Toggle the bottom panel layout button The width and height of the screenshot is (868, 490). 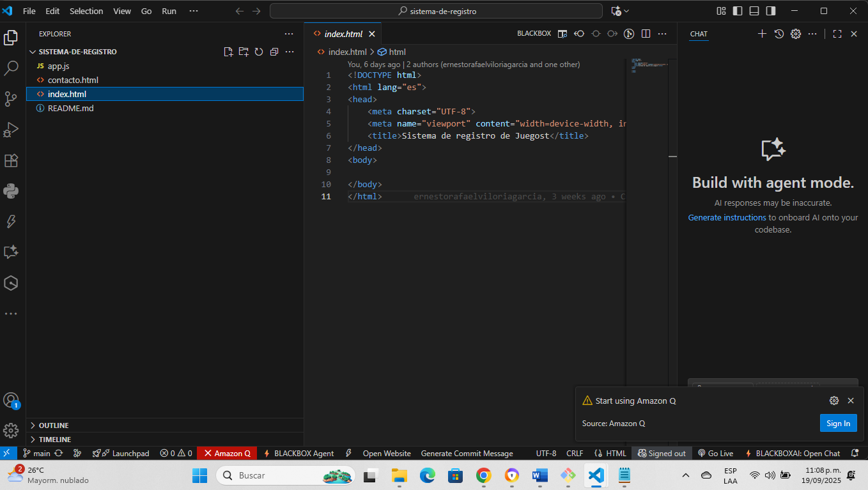pyautogui.click(x=754, y=11)
